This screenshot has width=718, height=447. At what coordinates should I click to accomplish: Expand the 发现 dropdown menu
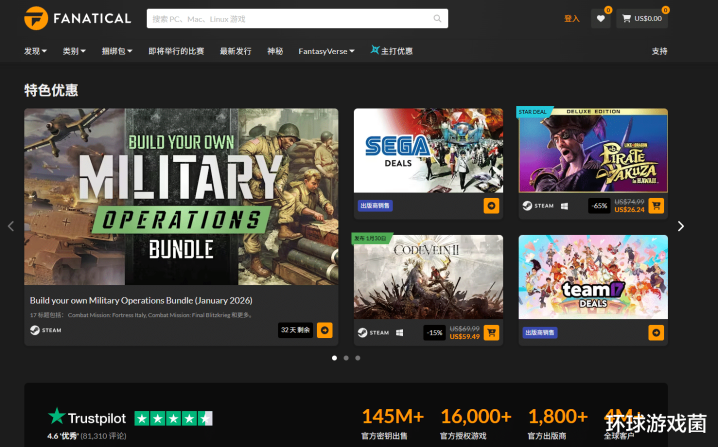(x=37, y=51)
